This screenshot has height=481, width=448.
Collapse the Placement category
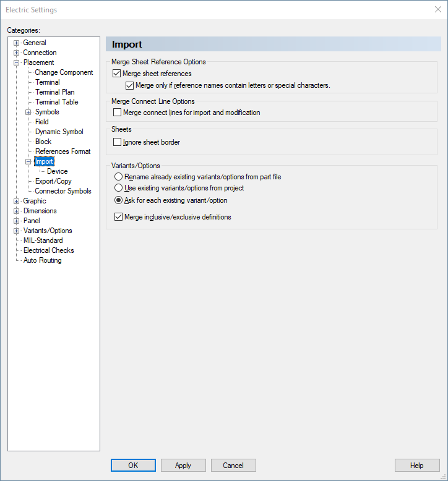coord(17,62)
